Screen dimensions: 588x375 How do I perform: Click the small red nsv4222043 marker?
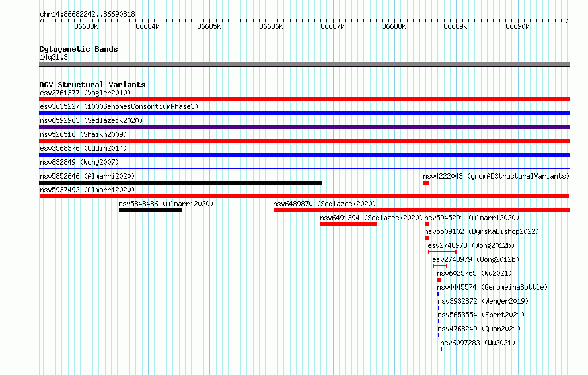pyautogui.click(x=426, y=183)
